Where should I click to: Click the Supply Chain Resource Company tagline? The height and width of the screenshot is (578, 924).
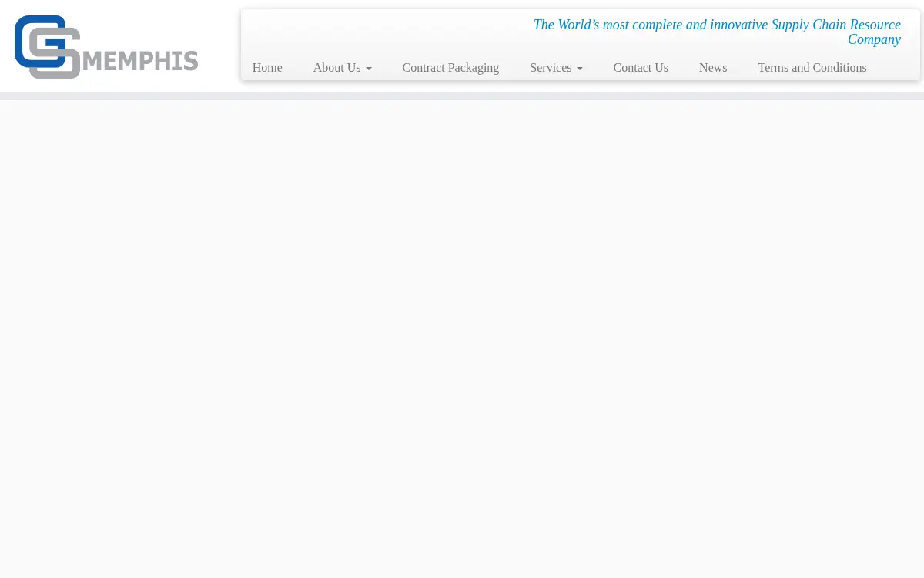[x=717, y=32]
